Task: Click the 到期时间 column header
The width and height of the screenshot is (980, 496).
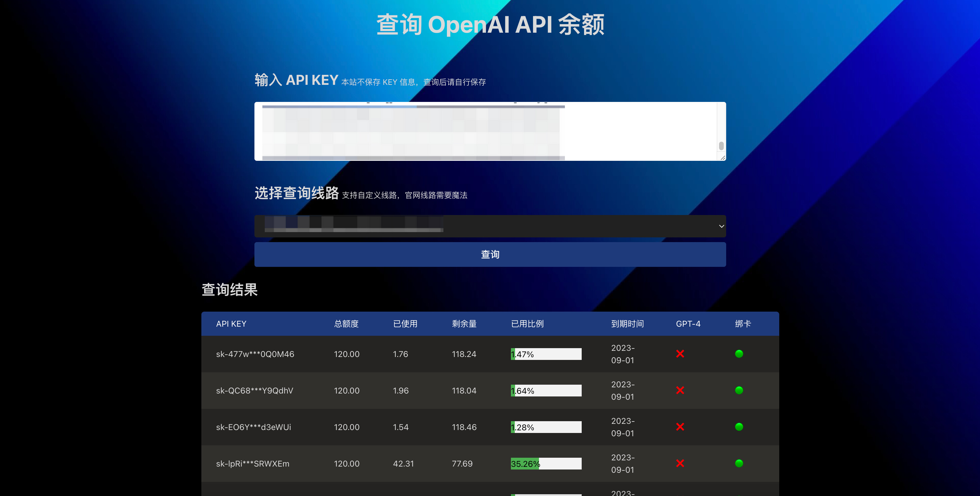Action: coord(627,324)
